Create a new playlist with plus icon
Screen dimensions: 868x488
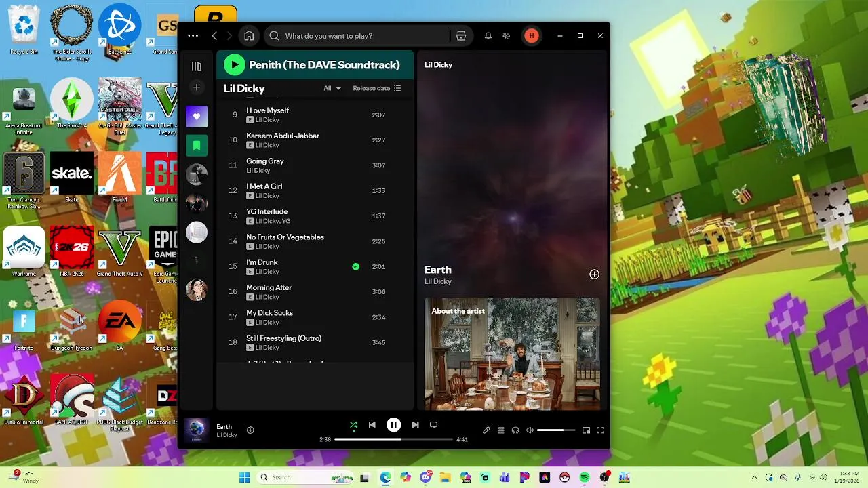point(197,87)
